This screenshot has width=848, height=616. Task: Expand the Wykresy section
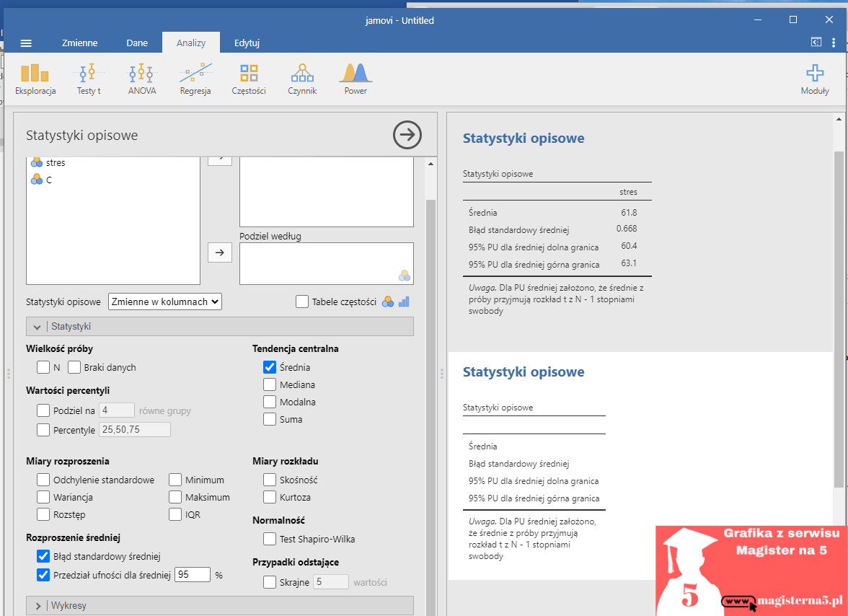click(x=37, y=606)
